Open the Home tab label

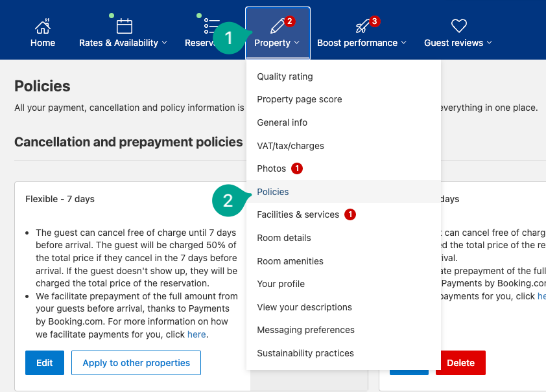[43, 43]
